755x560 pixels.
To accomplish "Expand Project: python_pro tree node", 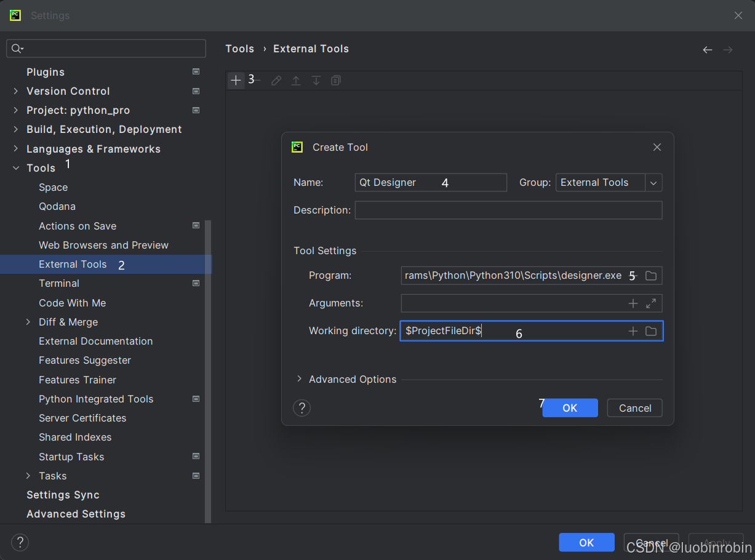I will pyautogui.click(x=16, y=110).
